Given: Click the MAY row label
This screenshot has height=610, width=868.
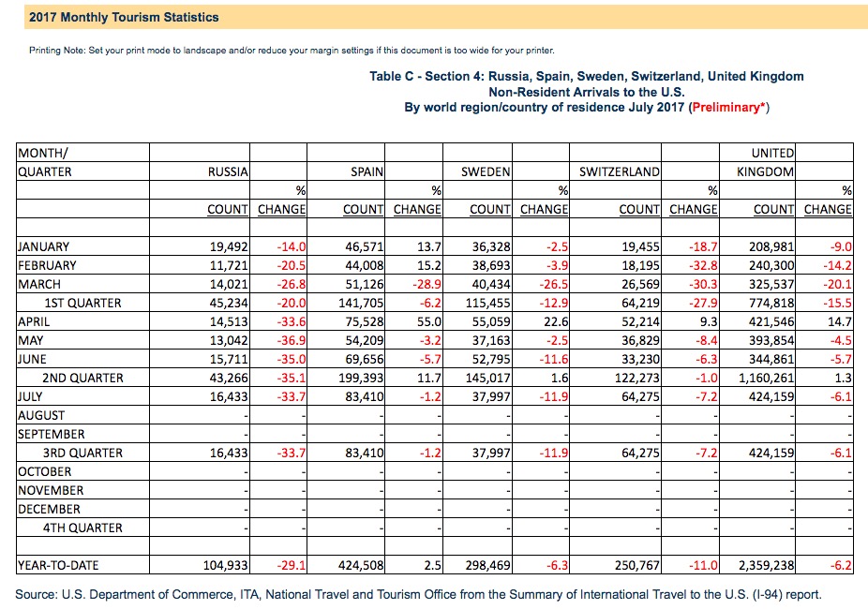Looking at the screenshot, I should [30, 340].
